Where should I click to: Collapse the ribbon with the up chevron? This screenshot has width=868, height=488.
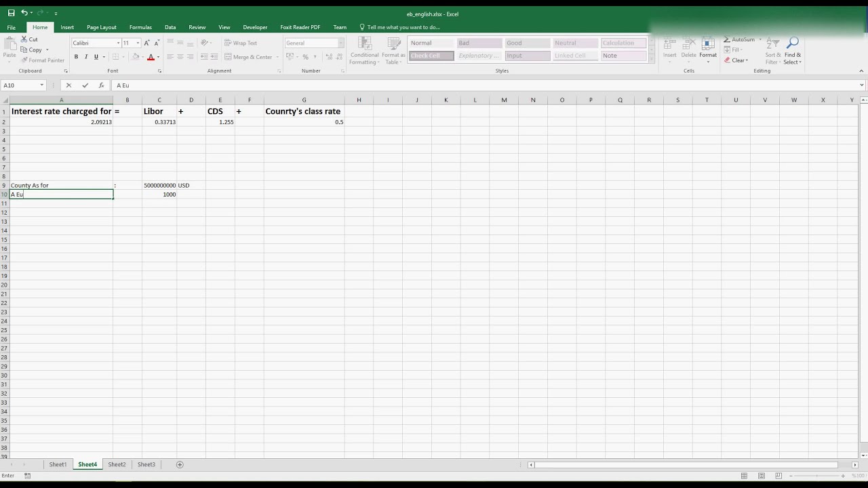point(862,70)
